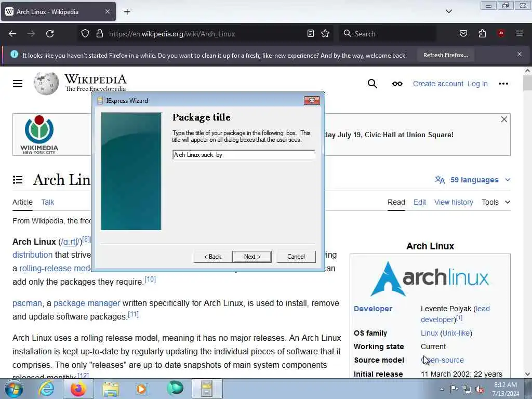This screenshot has height=399, width=532.
Task: Open citation [10] reference
Action: [x=150, y=280]
